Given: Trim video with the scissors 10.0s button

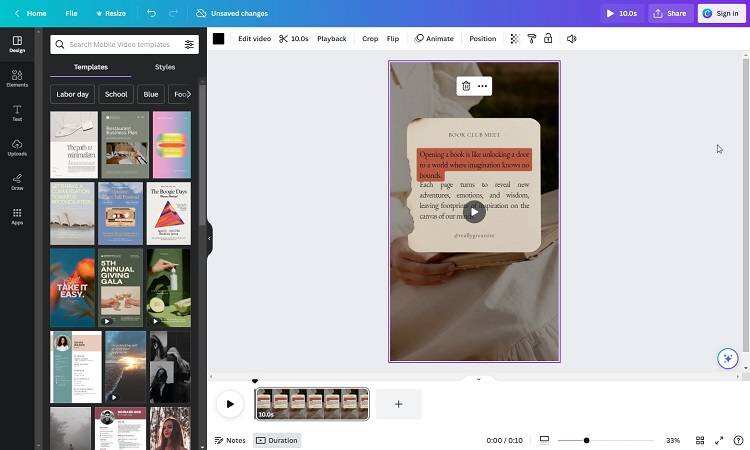Looking at the screenshot, I should point(294,39).
